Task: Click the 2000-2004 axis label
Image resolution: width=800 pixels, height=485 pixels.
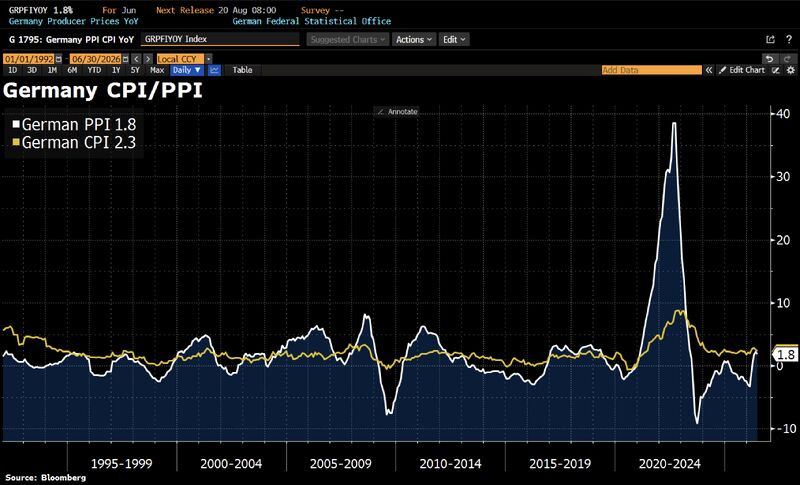Action: pos(231,464)
